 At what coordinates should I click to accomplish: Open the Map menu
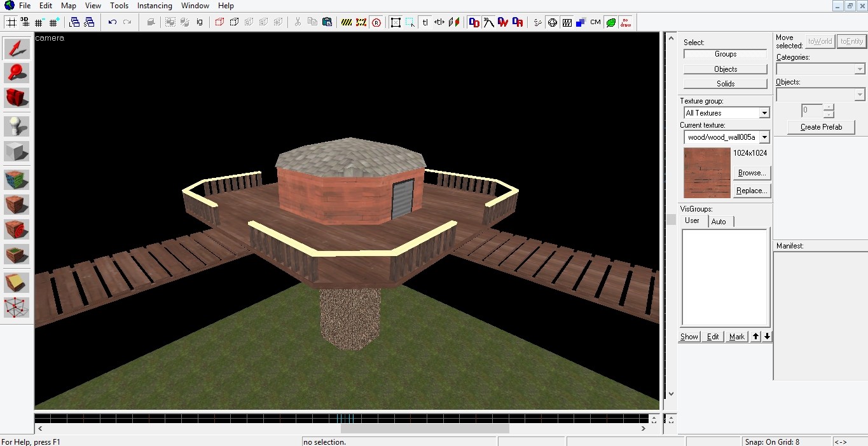(67, 6)
